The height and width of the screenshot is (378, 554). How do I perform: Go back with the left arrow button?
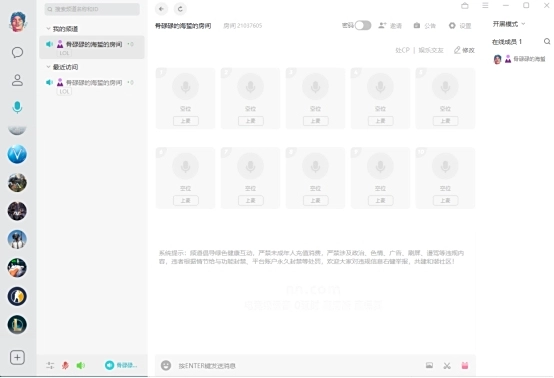[x=161, y=9]
